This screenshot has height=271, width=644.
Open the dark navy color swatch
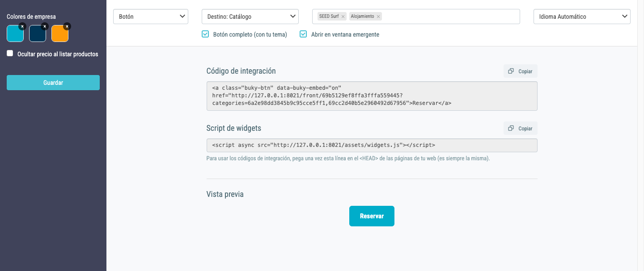tap(37, 34)
